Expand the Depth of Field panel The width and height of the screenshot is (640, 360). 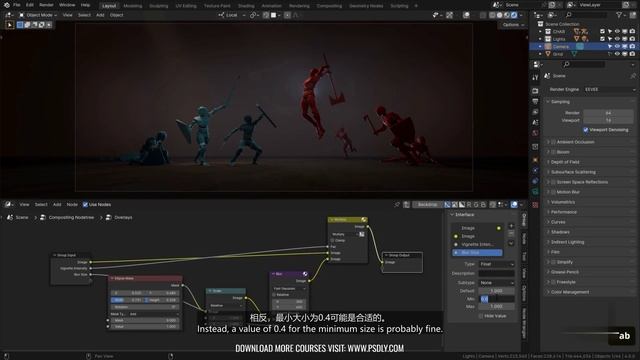[x=564, y=162]
